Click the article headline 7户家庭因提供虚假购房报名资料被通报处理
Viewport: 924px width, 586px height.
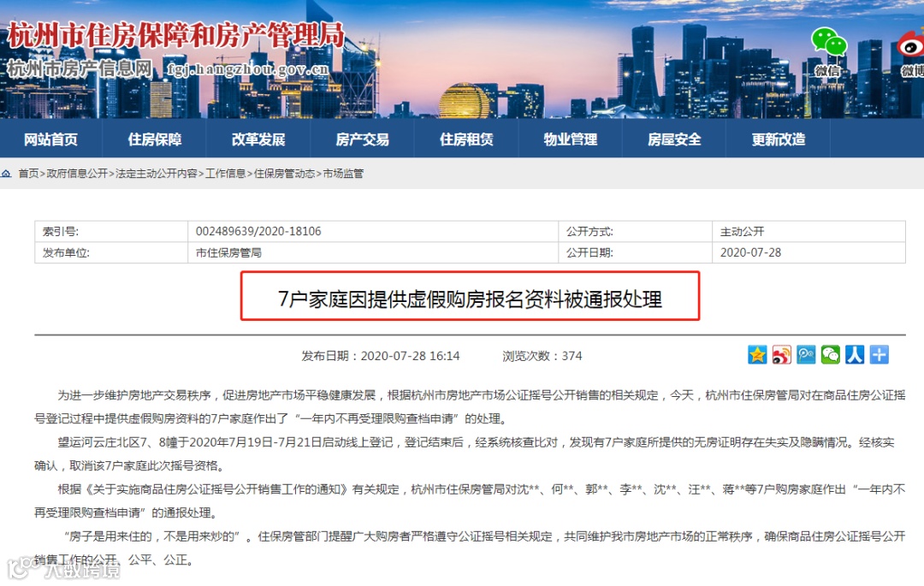pyautogui.click(x=470, y=299)
